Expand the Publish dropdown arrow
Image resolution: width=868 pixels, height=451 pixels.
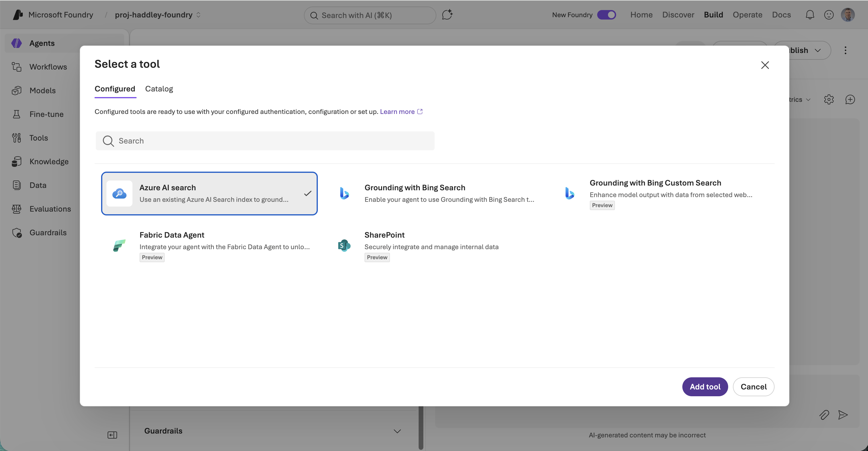818,50
